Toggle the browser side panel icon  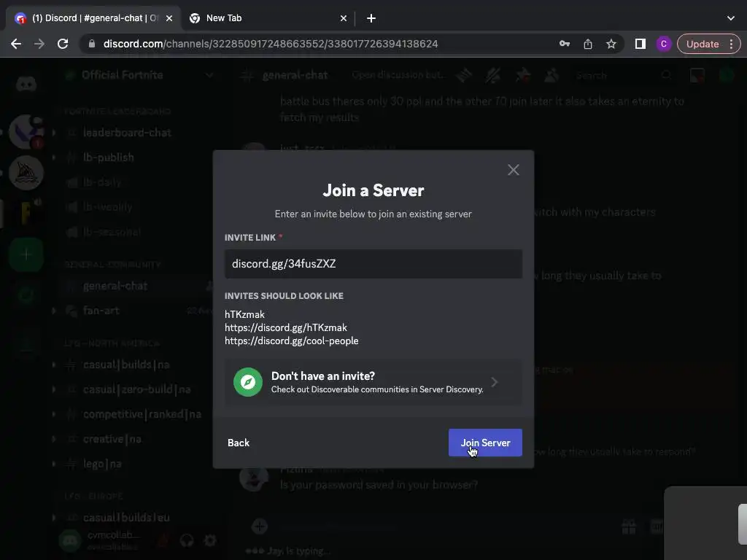tap(640, 44)
